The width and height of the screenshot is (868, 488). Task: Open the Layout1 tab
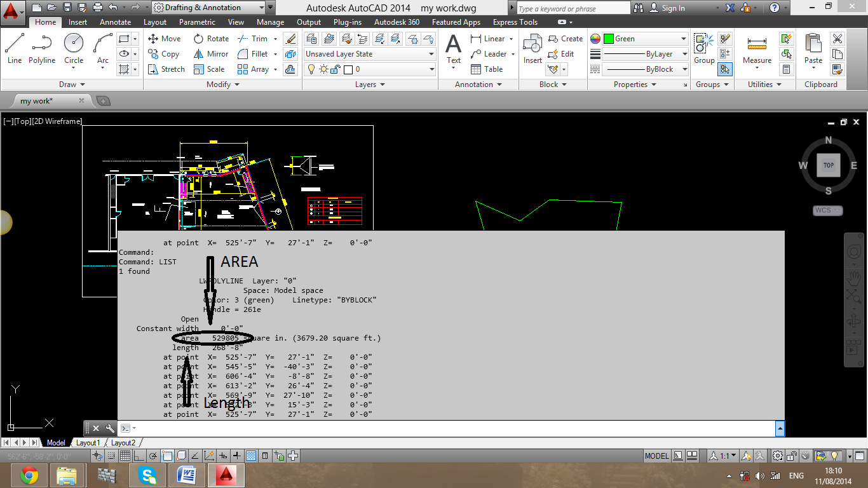pyautogui.click(x=88, y=442)
